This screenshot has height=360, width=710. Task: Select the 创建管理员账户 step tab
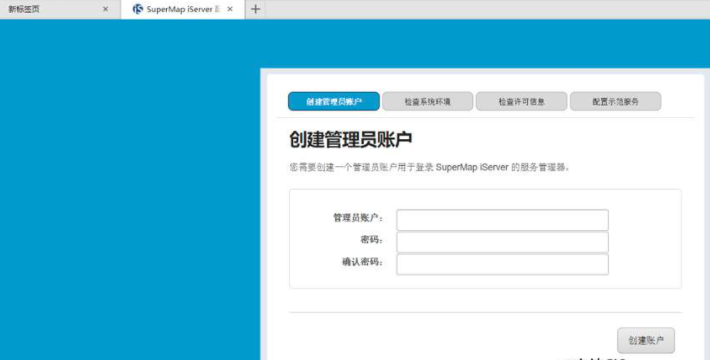click(334, 101)
